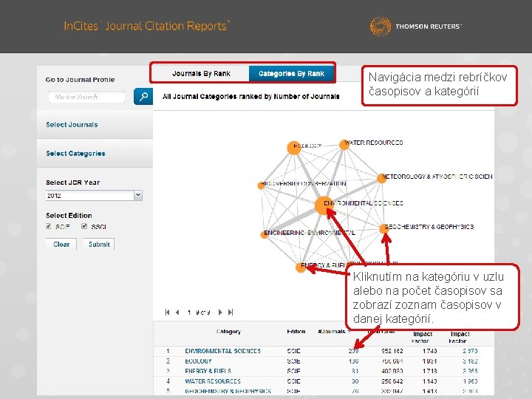
Task: Open GEOCHEMISTRY & GEOPHYSICS link in table
Action: click(x=228, y=391)
